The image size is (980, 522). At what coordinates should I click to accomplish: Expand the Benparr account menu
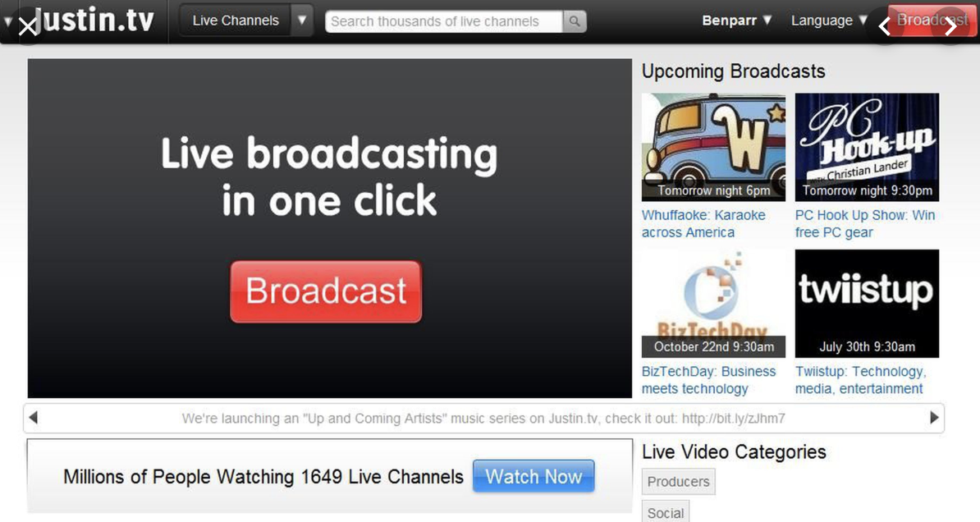[736, 21]
